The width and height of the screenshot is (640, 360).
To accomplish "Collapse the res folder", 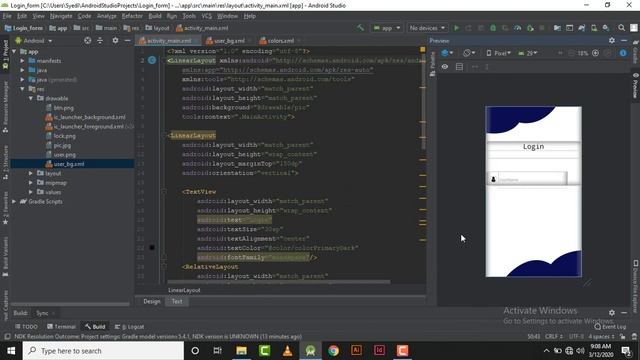I will click(x=22, y=89).
